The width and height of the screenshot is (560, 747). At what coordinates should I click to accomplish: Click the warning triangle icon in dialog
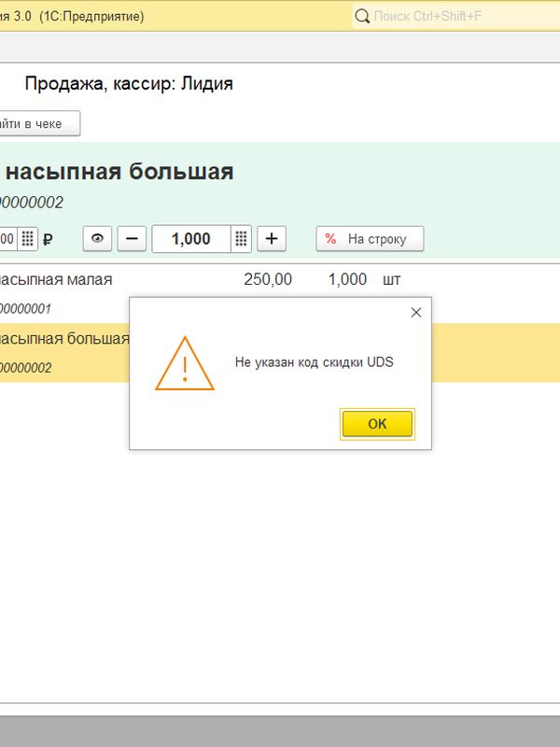point(185,363)
